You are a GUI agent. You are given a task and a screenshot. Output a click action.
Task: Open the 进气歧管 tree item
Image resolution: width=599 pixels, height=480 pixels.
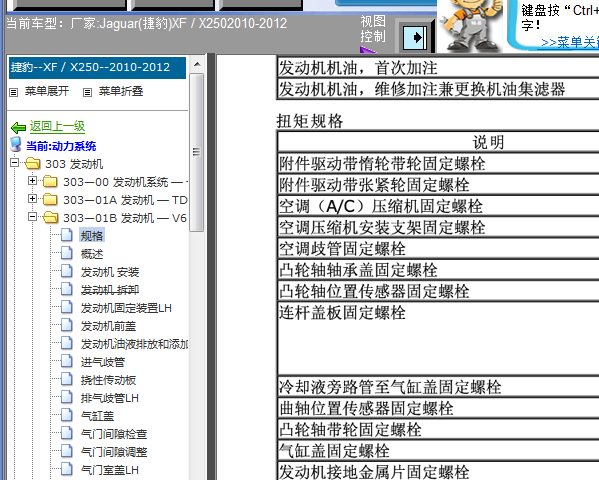tap(103, 362)
